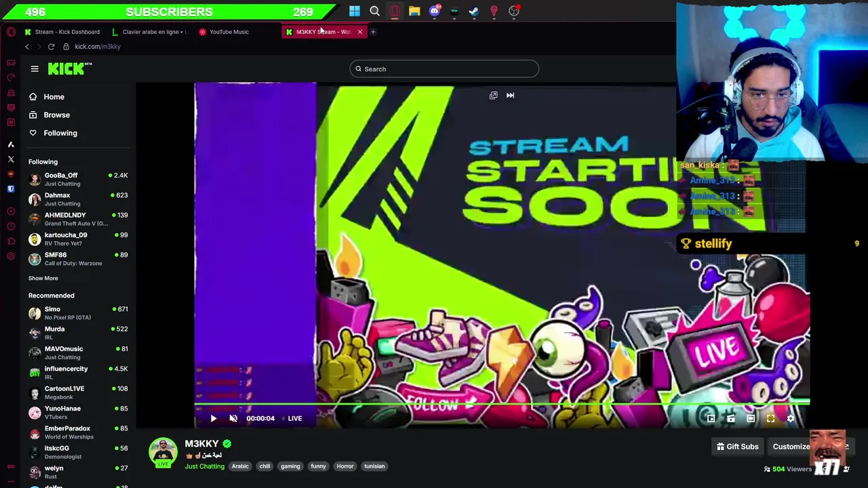The width and height of the screenshot is (868, 488).
Task: Click the M3KKY channel name
Action: click(201, 444)
